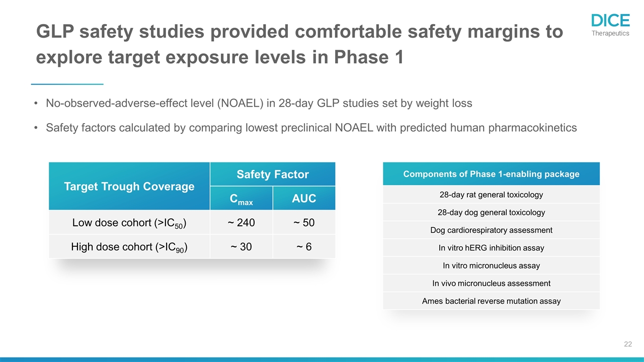The height and width of the screenshot is (362, 644).
Task: Select the safety factors calculation bullet point
Action: click(311, 128)
